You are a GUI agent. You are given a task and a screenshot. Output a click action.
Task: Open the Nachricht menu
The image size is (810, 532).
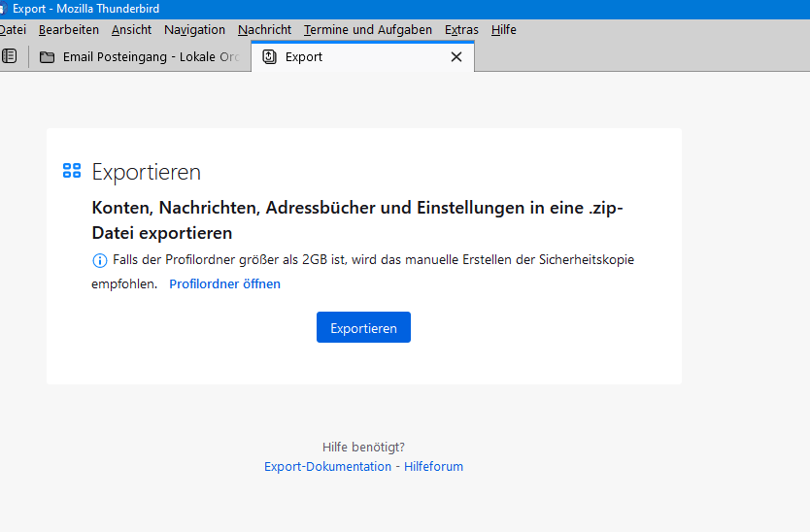tap(264, 30)
